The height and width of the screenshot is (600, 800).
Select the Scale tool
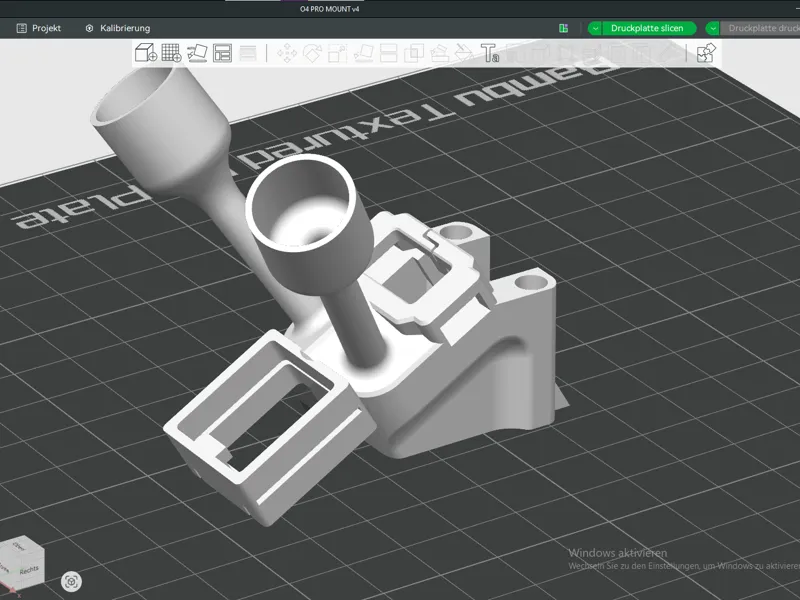click(x=337, y=53)
